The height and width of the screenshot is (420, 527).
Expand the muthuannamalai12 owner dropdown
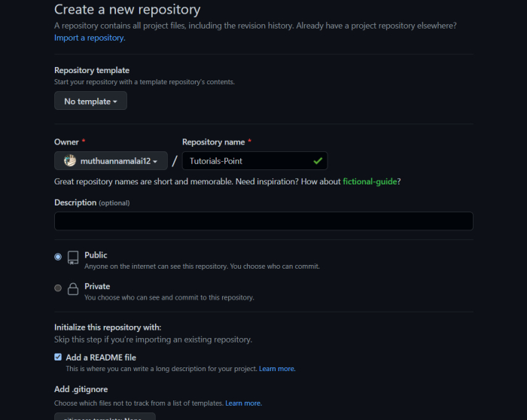pyautogui.click(x=110, y=161)
